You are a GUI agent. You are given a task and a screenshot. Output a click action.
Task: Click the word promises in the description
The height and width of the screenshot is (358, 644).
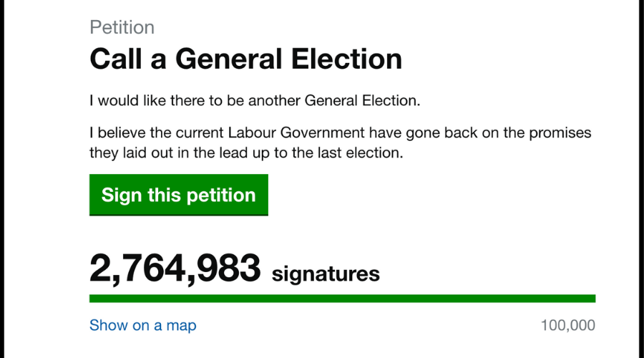click(563, 134)
